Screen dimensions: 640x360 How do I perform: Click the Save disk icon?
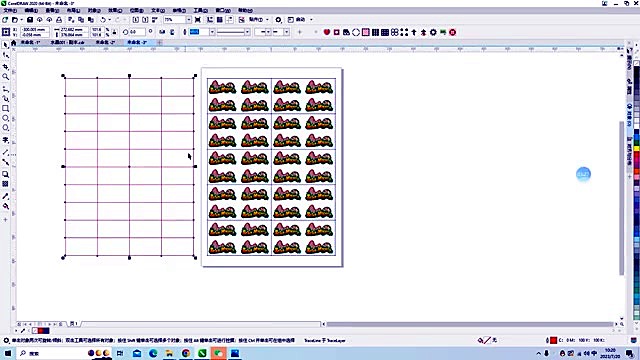pos(30,20)
